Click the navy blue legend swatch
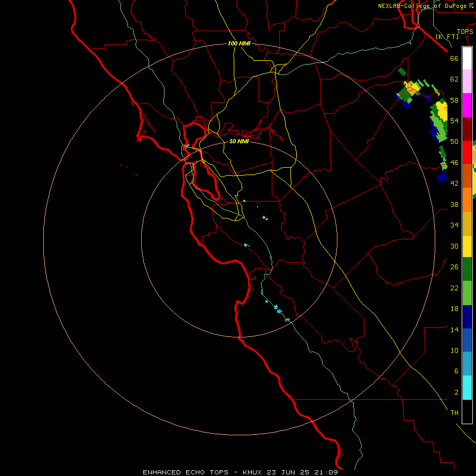Image resolution: width=476 pixels, height=476 pixels. coord(467,317)
